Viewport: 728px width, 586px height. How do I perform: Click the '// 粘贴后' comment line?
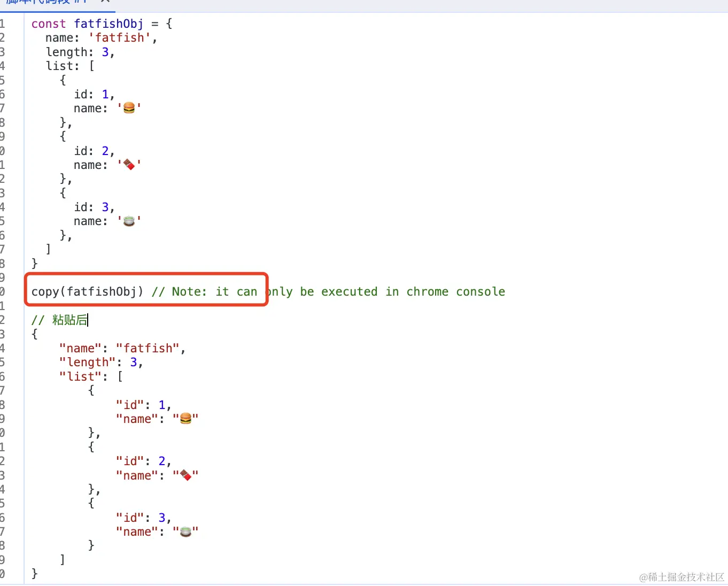[x=59, y=320]
